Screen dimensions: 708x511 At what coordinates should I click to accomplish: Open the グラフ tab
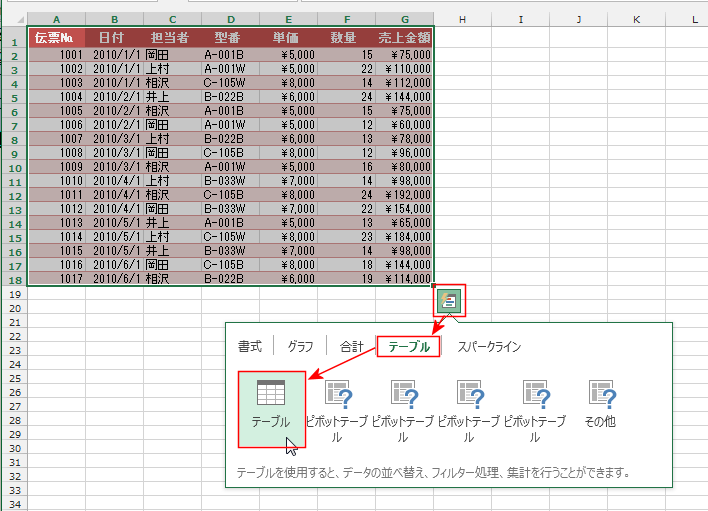300,347
